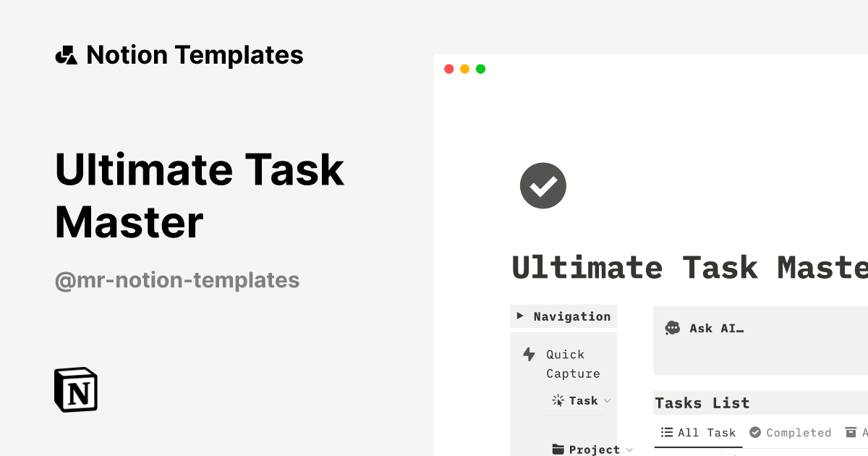Click the monospace page title in the preview window

(689, 267)
